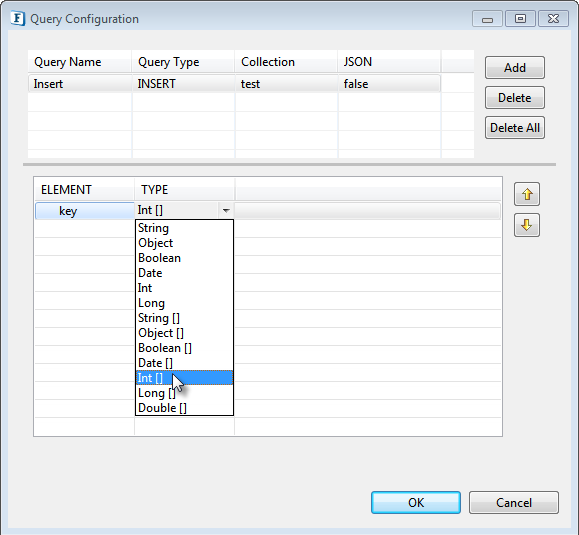Screen dimensions: 579x535
Task: Expand the TYPE dropdown arrow for key
Action: (x=226, y=210)
